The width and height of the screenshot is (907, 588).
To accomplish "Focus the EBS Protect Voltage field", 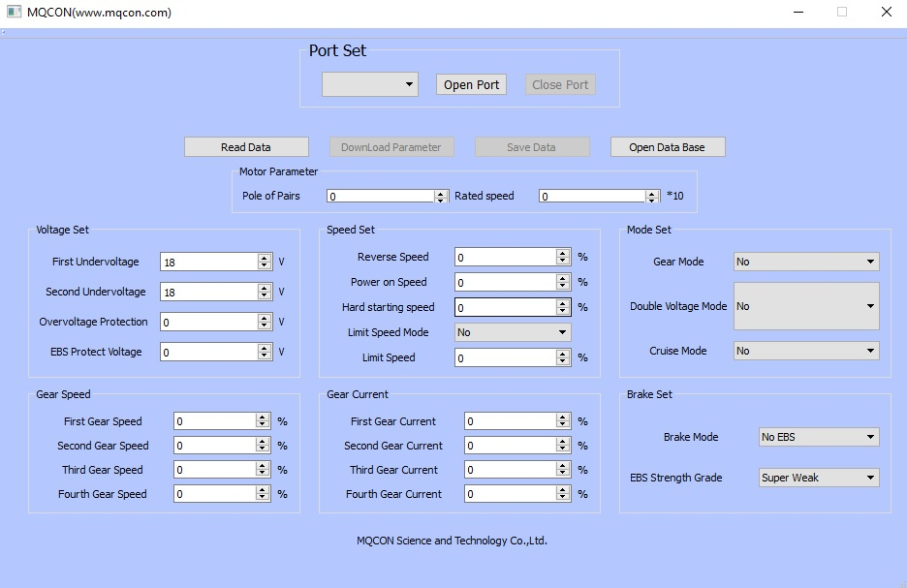I will (x=208, y=352).
